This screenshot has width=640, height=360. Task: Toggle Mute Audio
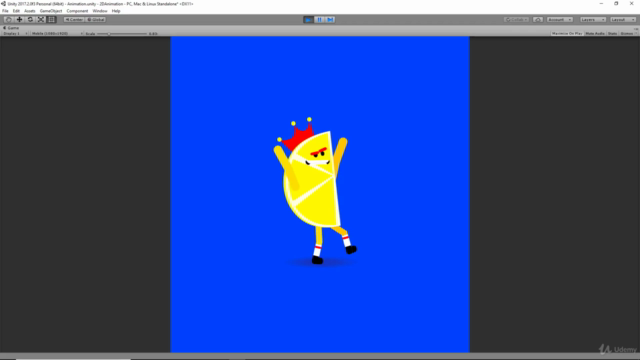tap(595, 33)
